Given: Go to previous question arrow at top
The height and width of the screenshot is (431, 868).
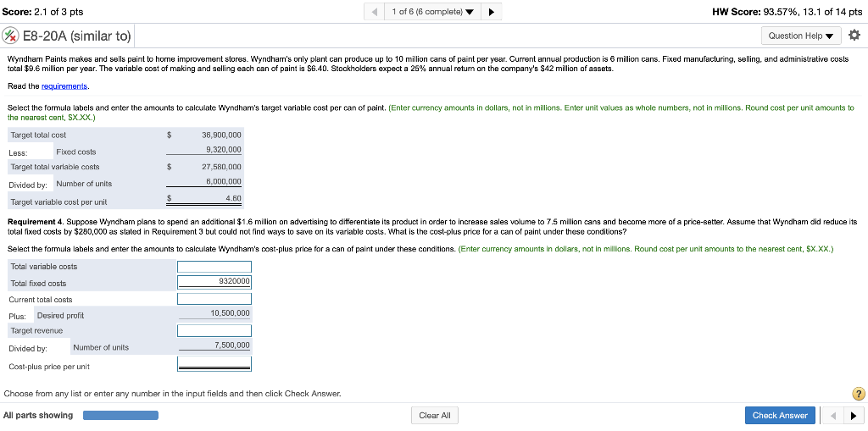Looking at the screenshot, I should click(375, 12).
